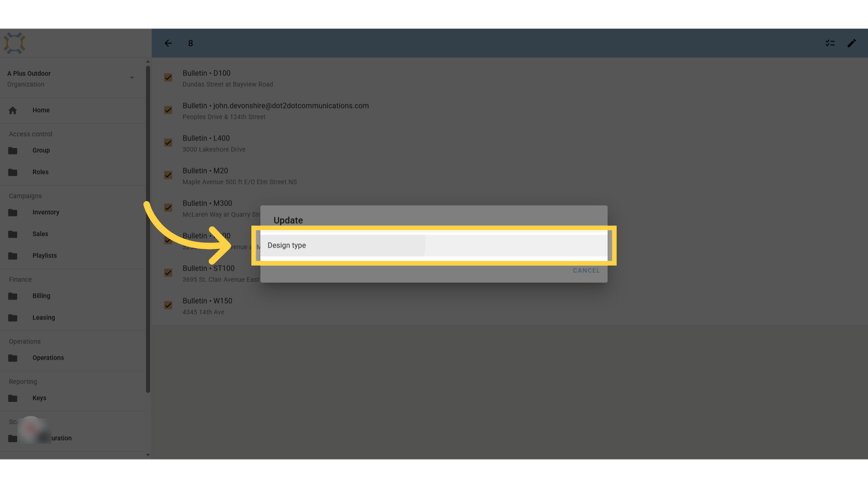
Task: Uncheck the Bulletin M20 checkbox
Action: point(168,175)
